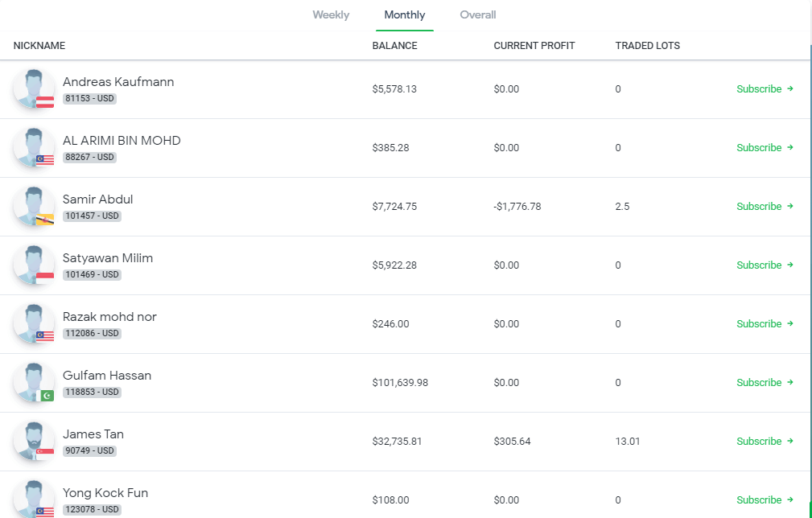This screenshot has height=518, width=812.
Task: Click Satyawan Milim's avatar icon
Action: [34, 265]
